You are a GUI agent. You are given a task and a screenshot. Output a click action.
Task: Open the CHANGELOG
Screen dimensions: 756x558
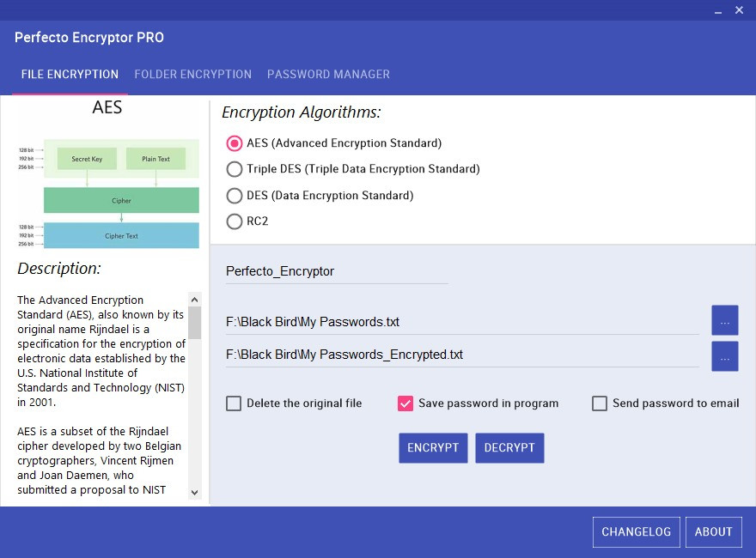coord(637,532)
